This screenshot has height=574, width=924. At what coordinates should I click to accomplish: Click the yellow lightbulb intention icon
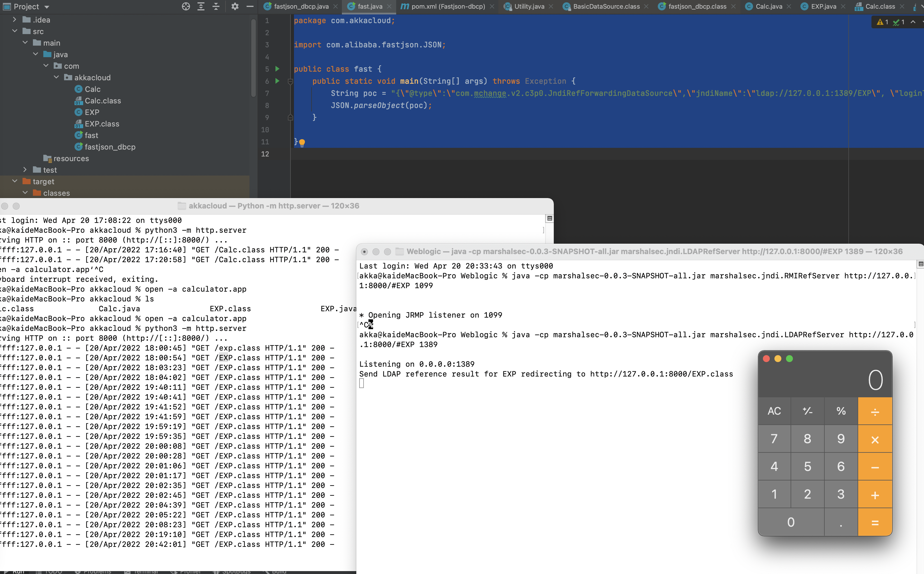pos(302,143)
